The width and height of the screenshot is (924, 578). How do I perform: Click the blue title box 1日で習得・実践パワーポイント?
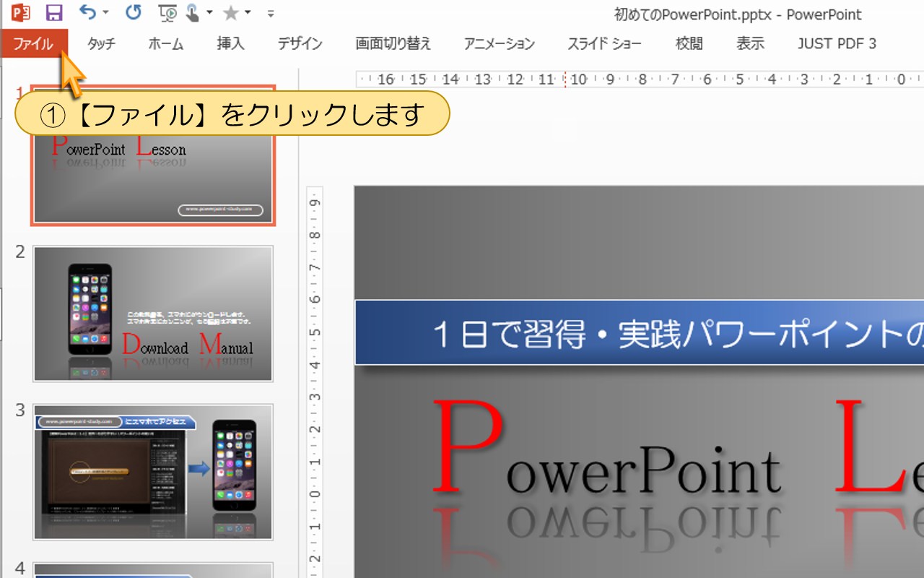(x=640, y=332)
